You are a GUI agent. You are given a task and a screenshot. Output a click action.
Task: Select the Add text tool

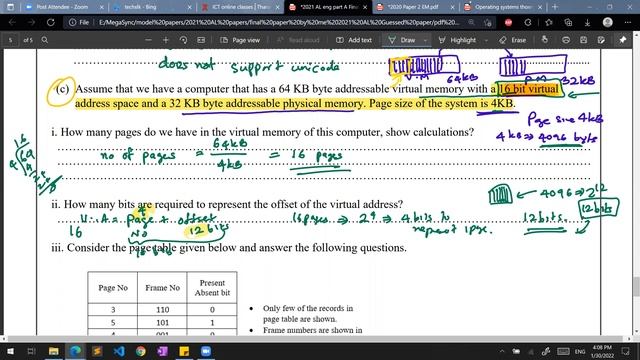coord(354,40)
